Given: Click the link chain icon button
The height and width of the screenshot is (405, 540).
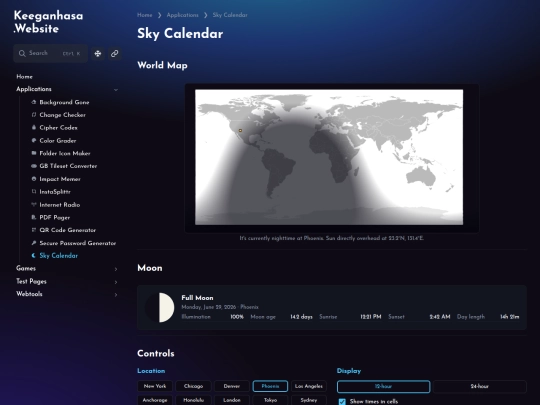Looking at the screenshot, I should (115, 53).
